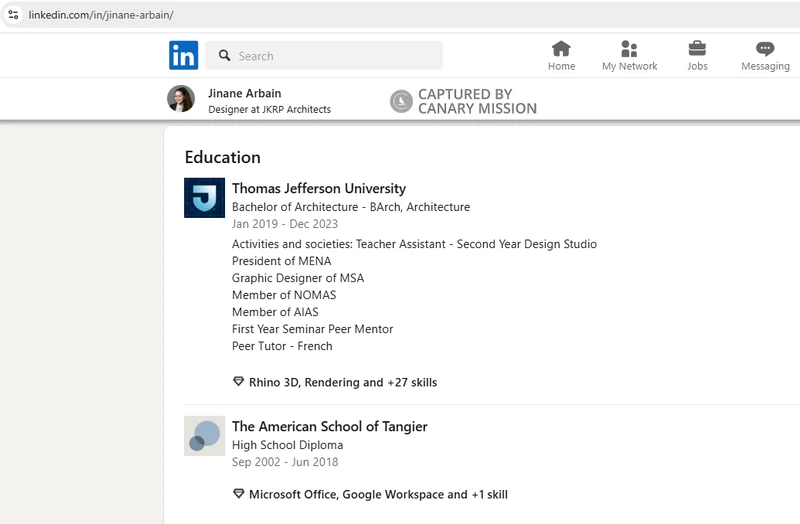
Task: Click the Thomas Jefferson University logo
Action: pyautogui.click(x=204, y=198)
